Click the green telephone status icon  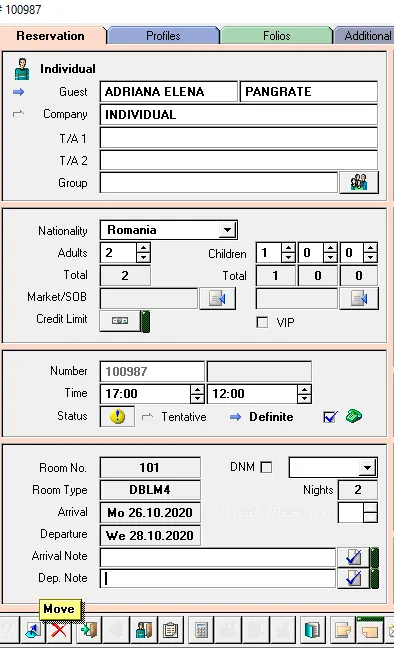354,416
